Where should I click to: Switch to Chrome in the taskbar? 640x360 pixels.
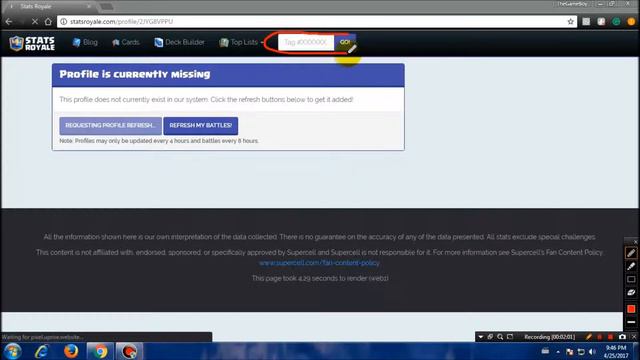(x=100, y=351)
